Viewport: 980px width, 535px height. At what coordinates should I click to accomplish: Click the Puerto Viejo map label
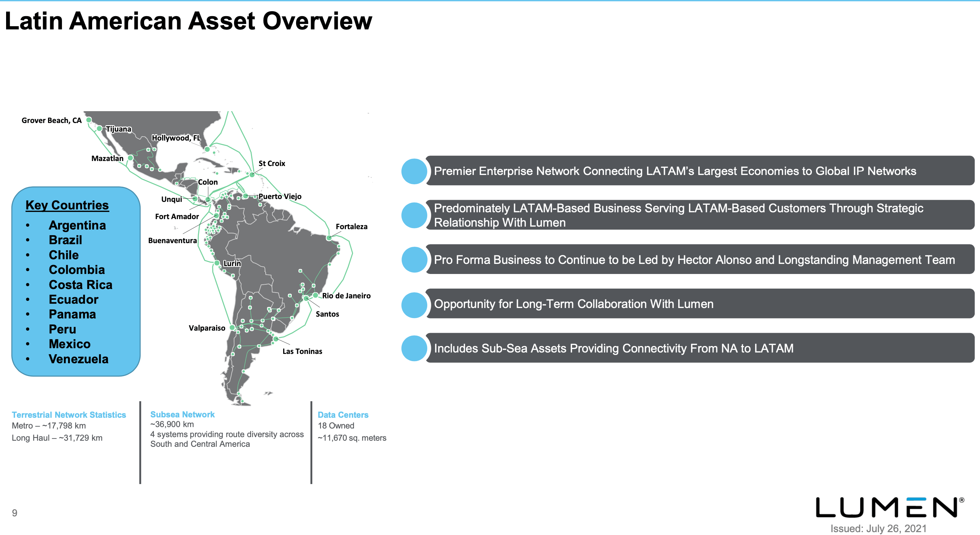point(280,197)
